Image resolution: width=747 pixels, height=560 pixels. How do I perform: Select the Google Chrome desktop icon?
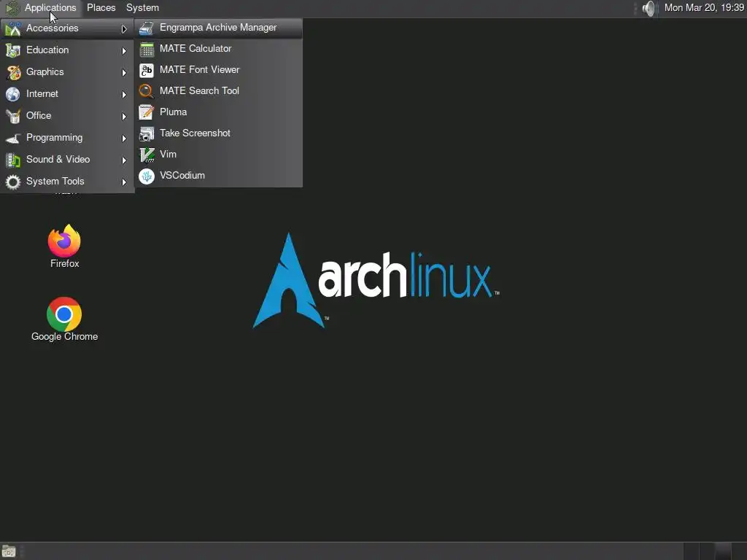[x=64, y=314]
